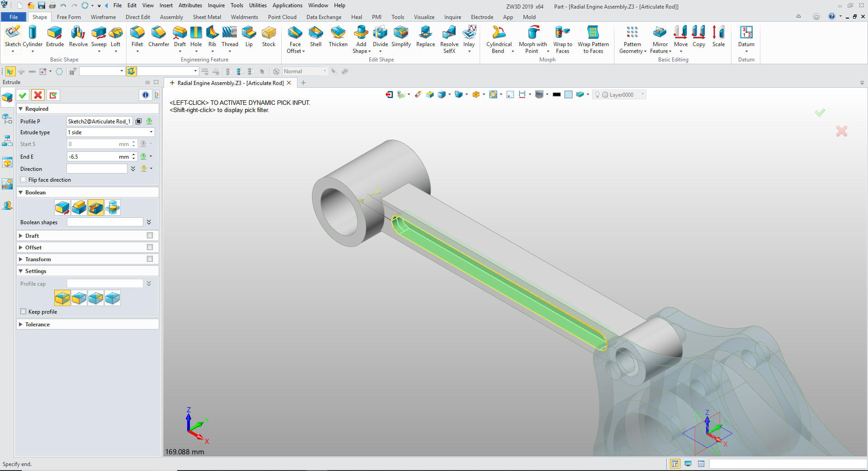Image resolution: width=868 pixels, height=471 pixels.
Task: Click the Thread engineering feature icon
Action: [230, 36]
